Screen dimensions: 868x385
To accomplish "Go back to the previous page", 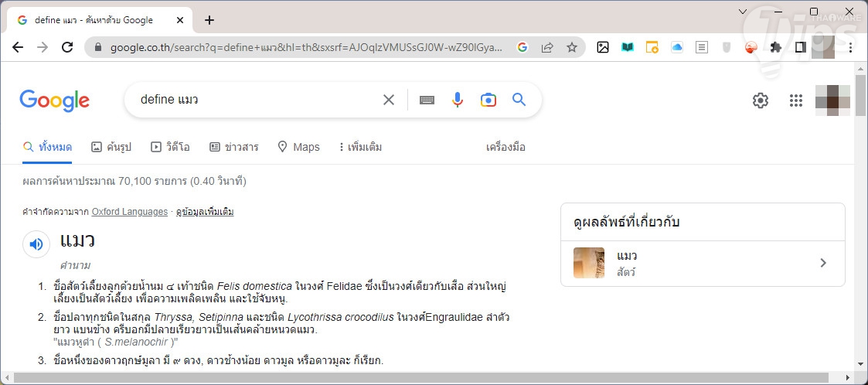I will click(x=18, y=48).
